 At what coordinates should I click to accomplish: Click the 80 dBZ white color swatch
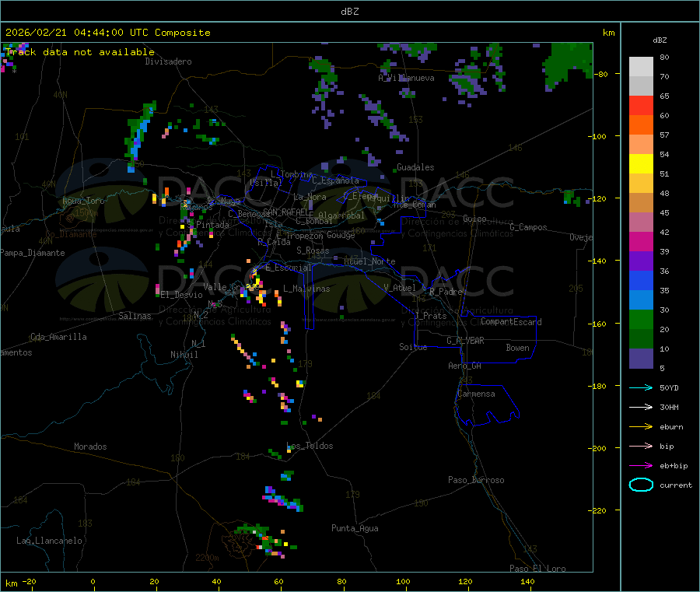click(641, 66)
